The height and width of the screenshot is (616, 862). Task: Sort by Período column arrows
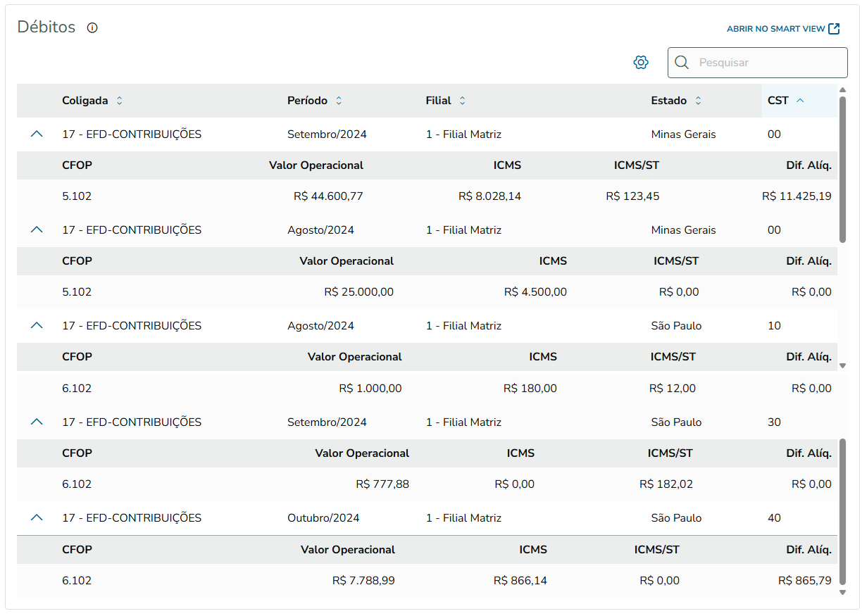(339, 101)
